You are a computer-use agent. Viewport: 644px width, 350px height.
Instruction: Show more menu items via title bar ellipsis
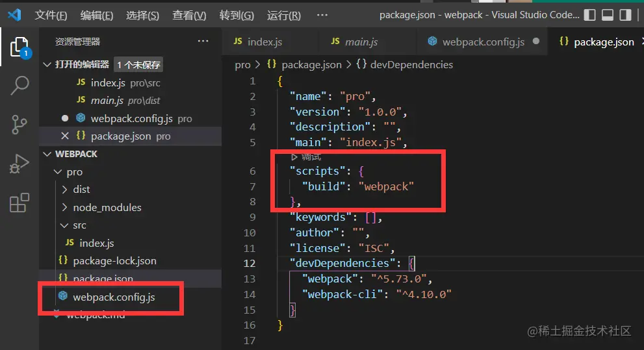[322, 15]
